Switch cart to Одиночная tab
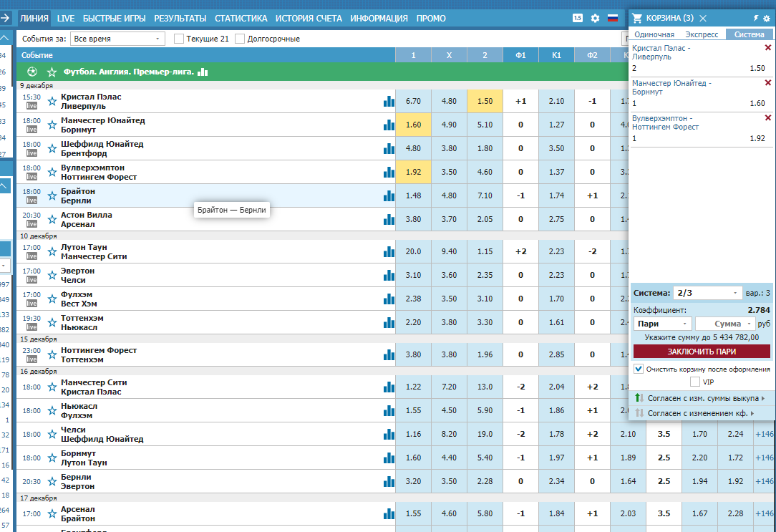The width and height of the screenshot is (776, 532). click(654, 34)
